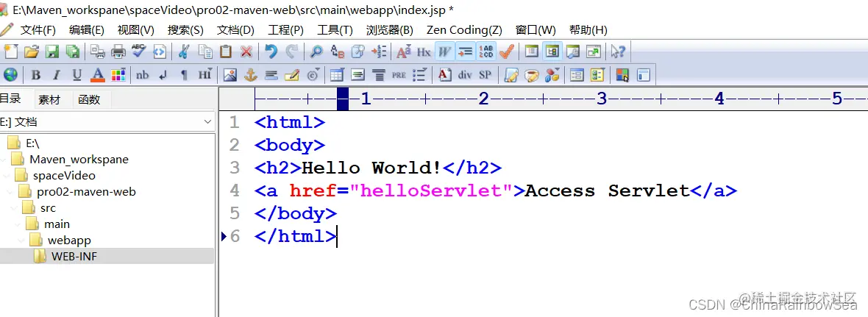
Task: Undo the last edit with the blue arrow
Action: (271, 52)
